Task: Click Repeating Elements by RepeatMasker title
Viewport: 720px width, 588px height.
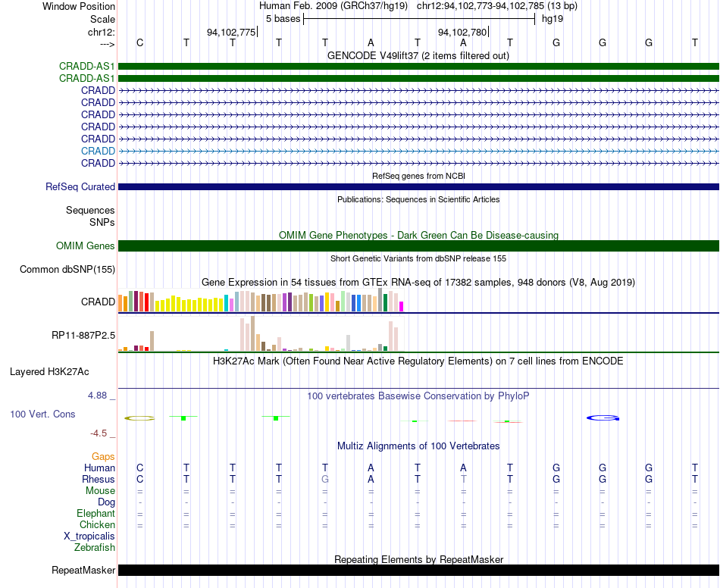Action: [x=418, y=560]
